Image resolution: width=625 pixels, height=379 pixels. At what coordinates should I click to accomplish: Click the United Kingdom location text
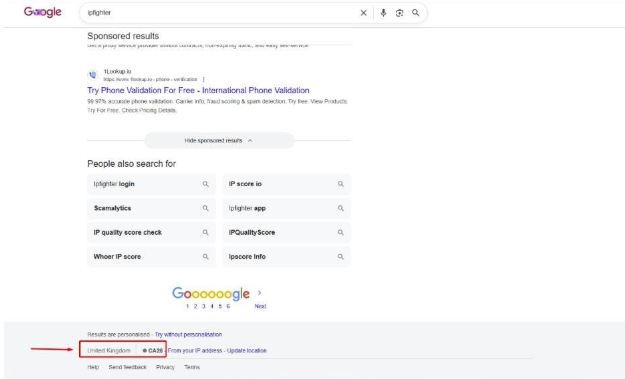pyautogui.click(x=109, y=351)
